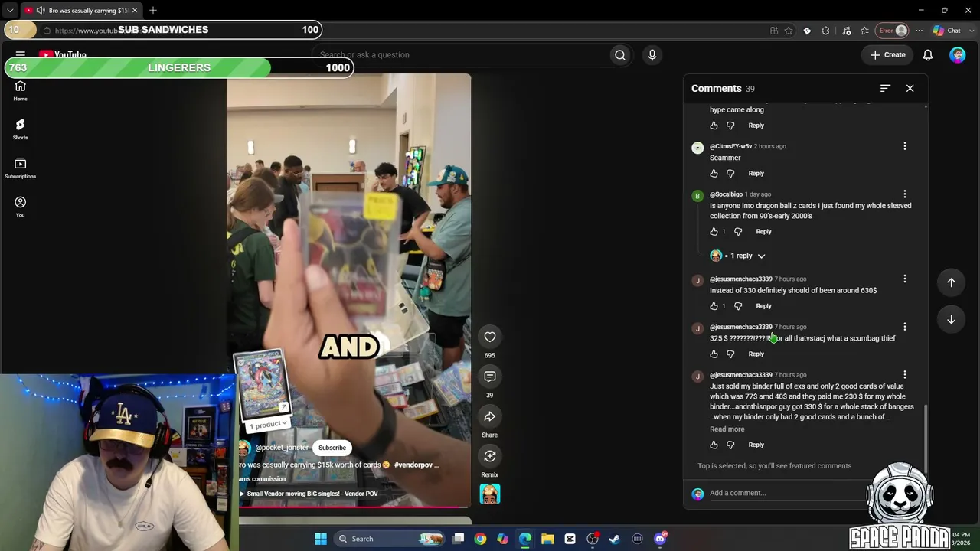This screenshot has height=551, width=980.
Task: Click the Error profile button
Action: (x=893, y=31)
